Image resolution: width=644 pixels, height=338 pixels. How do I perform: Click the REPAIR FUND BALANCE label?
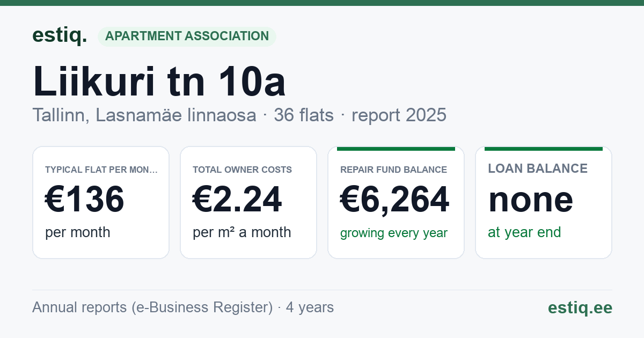[x=394, y=170]
